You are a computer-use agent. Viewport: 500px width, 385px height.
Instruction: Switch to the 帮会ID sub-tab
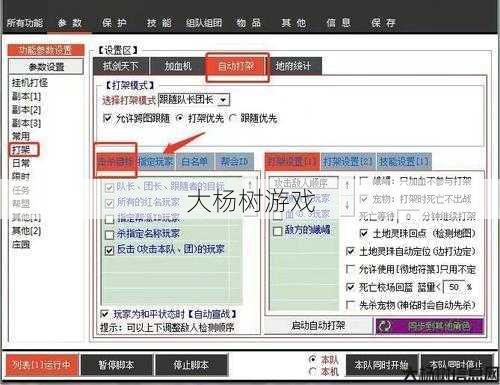click(x=234, y=162)
